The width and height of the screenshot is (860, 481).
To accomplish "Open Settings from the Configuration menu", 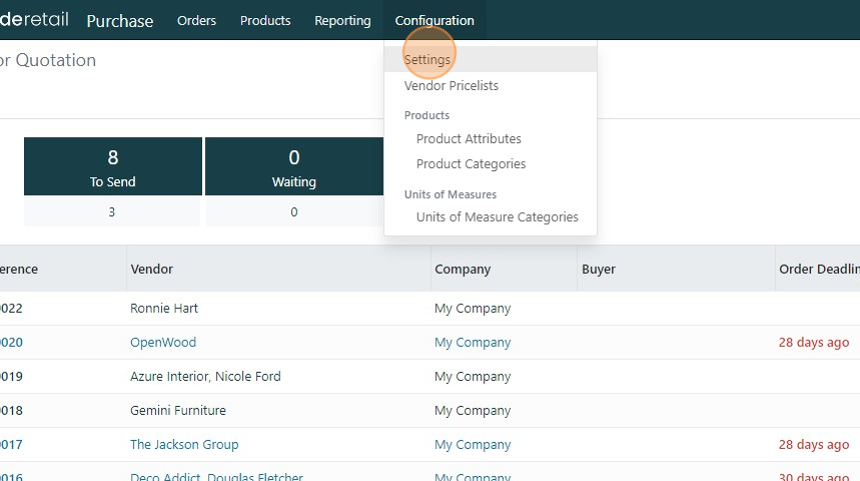I will [x=428, y=60].
